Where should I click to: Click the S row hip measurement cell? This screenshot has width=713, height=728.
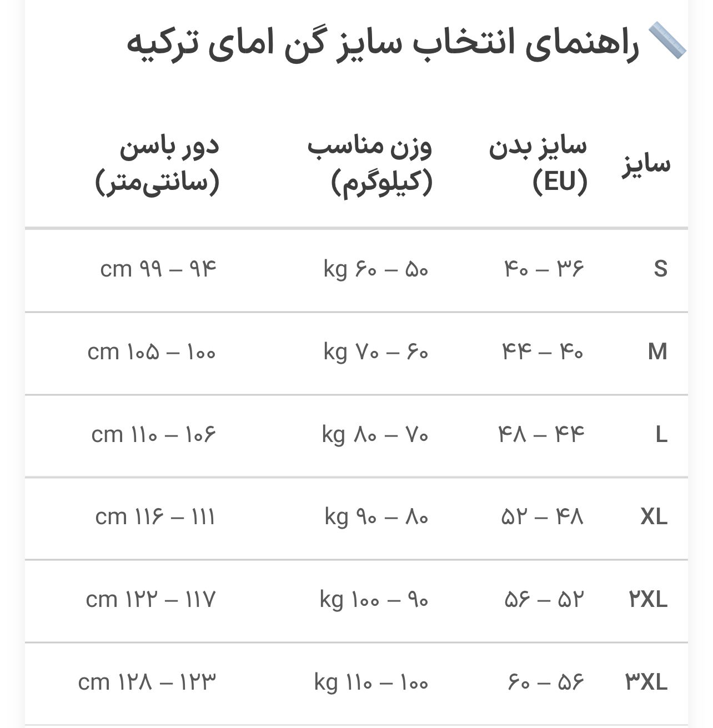158,269
